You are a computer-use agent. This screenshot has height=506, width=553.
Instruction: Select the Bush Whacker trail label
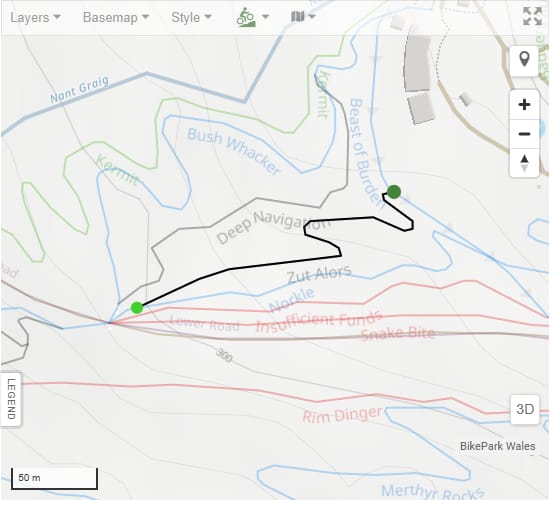234,151
